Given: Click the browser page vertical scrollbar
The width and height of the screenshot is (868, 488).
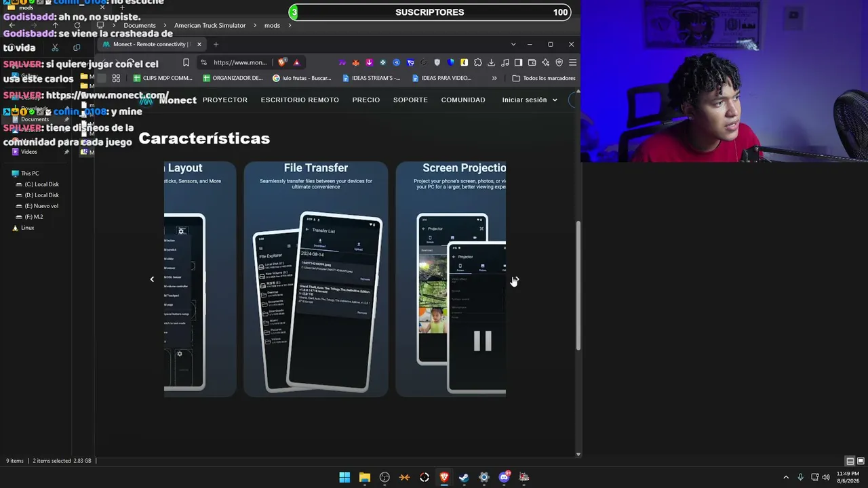Looking at the screenshot, I should [578, 285].
